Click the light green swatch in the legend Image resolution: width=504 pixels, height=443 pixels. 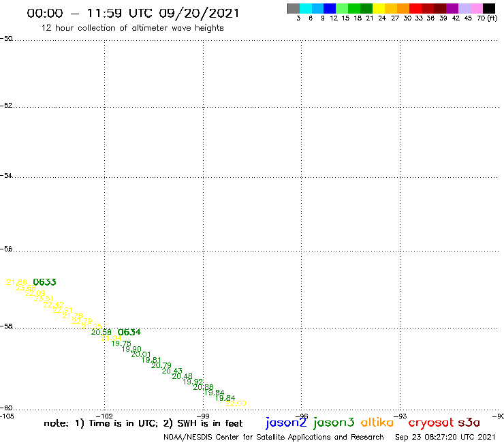(342, 8)
